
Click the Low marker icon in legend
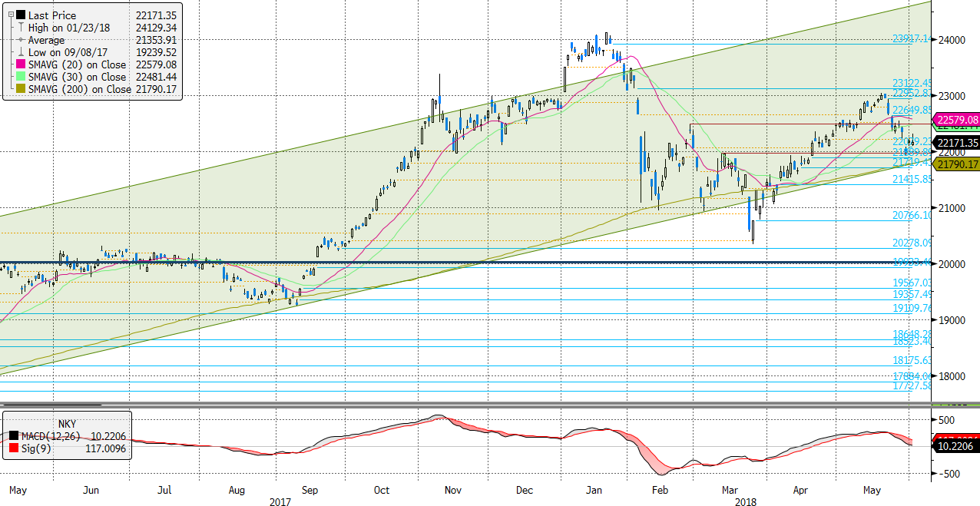coord(20,52)
